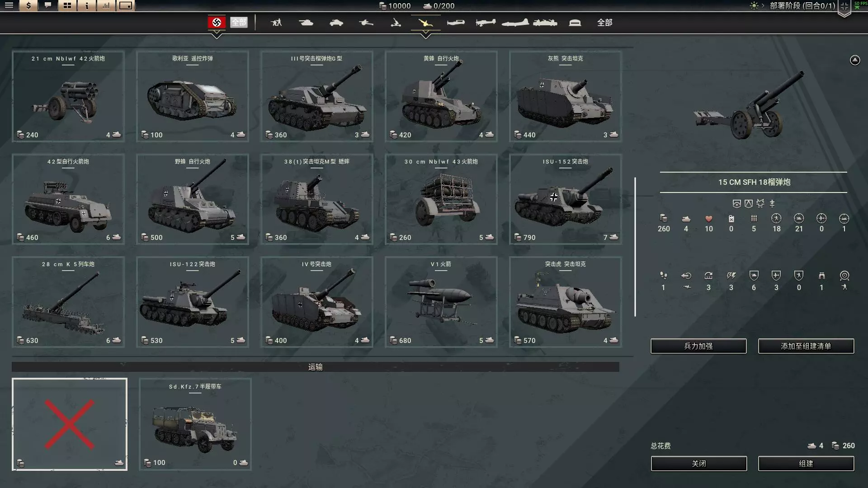Screen dimensions: 868x488
Task: Select the bunker structure category icon
Action: 575,22
